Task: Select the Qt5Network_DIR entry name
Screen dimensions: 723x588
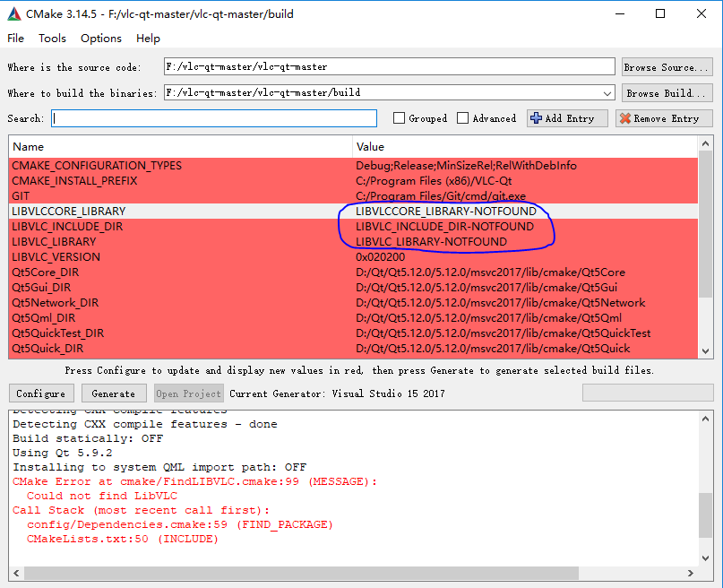Action: click(x=56, y=303)
